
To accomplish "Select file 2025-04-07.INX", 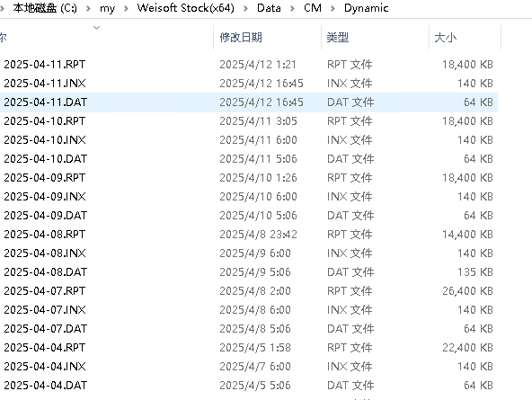I will (x=45, y=310).
